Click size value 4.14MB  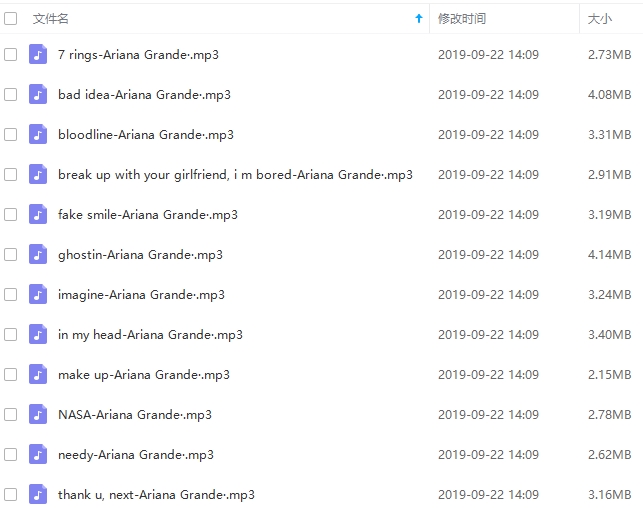point(609,255)
